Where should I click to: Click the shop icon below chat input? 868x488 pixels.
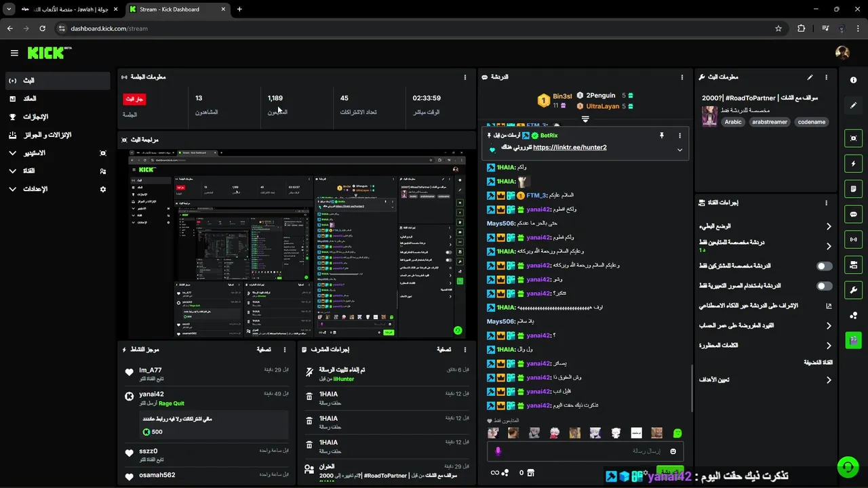(x=531, y=472)
